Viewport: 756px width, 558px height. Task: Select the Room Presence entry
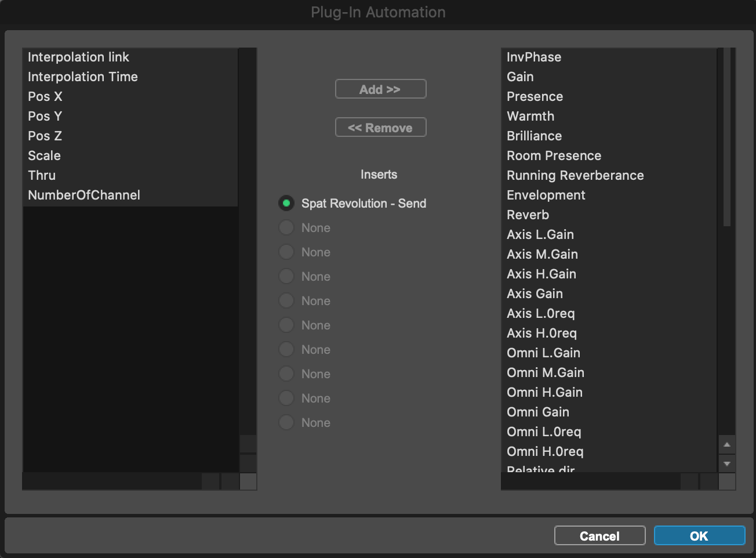(x=554, y=155)
